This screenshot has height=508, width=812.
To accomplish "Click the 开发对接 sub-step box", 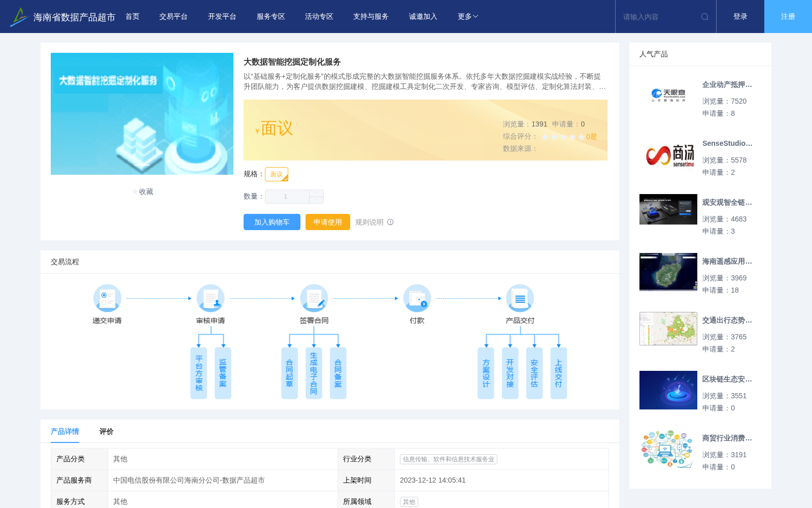I will click(x=510, y=373).
